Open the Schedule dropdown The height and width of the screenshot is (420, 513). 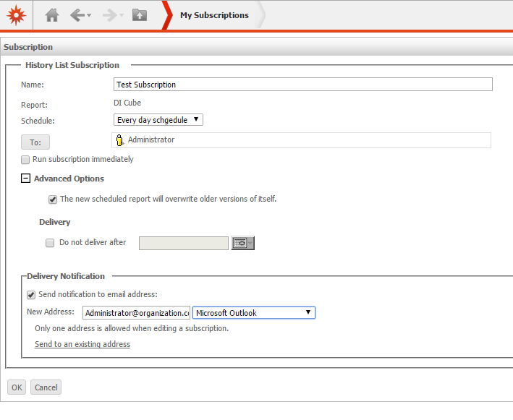[x=158, y=120]
